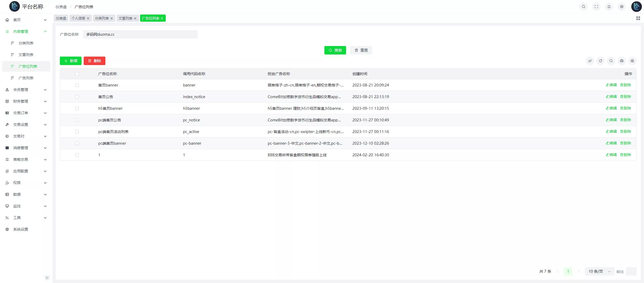Viewport: 644px width, 283px height.
Task: Click the 广告位名称 search input field
Action: [140, 34]
